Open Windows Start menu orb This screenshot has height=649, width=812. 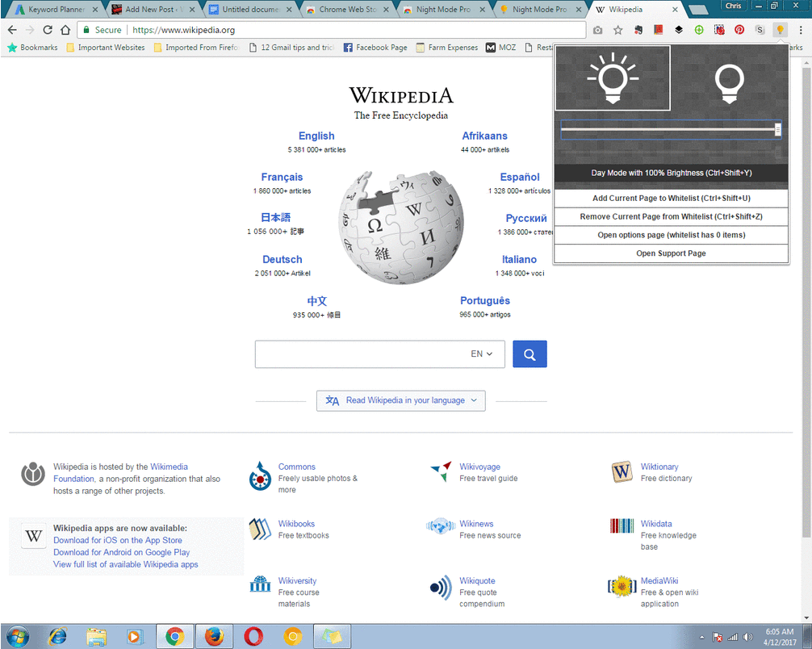coord(18,637)
